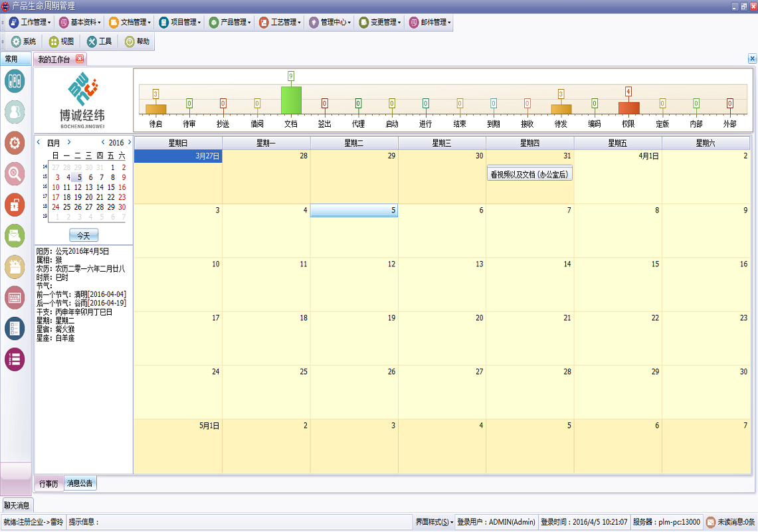Go to next month in mini calendar

click(69, 142)
